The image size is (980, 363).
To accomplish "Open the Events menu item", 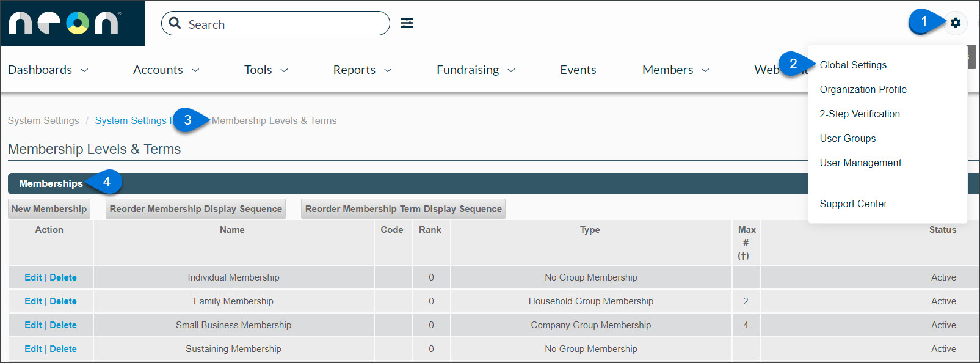I will [578, 70].
